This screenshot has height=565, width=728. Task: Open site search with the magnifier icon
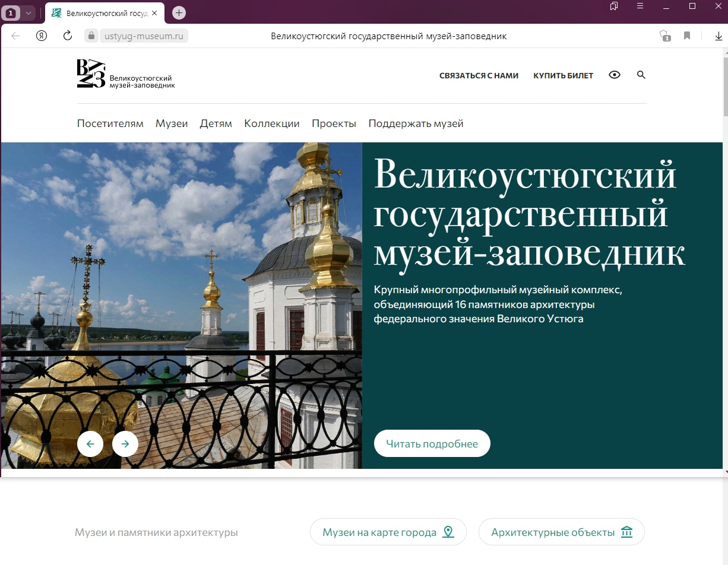[641, 75]
